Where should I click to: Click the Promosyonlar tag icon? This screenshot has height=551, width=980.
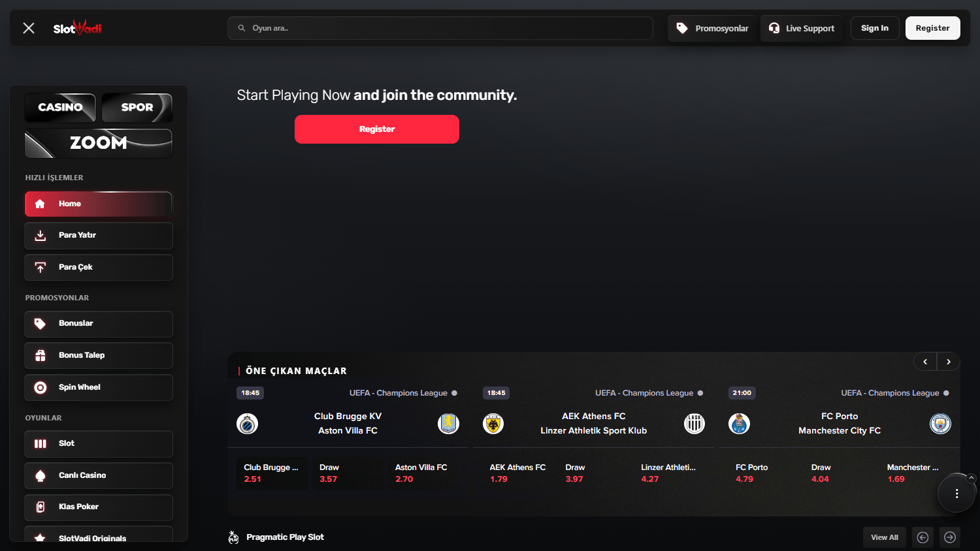(x=682, y=28)
